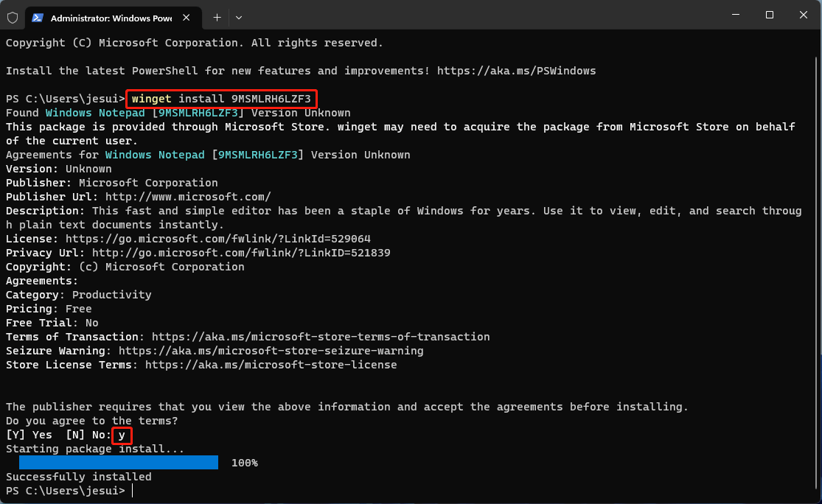Screen dimensions: 822x504
Task: Click the PowerShell icon on the tab
Action: tap(37, 18)
